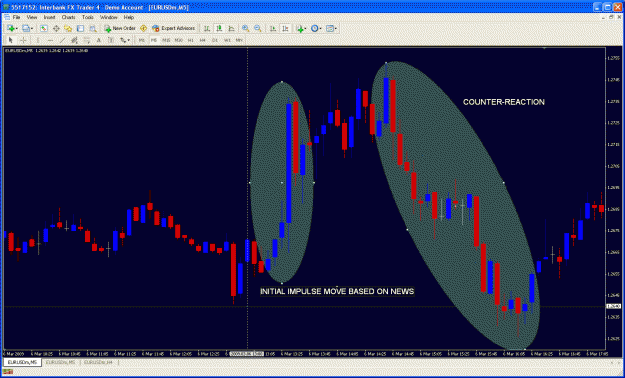
Task: Select the INITIAL IMPULSE MOVE BASED ON NEWS label
Action: 337,291
